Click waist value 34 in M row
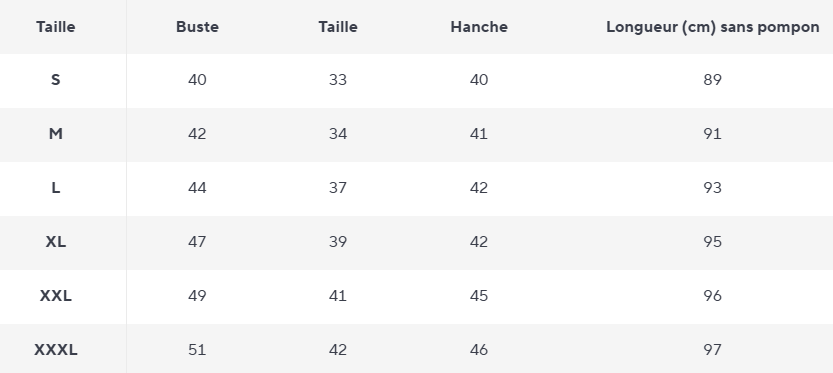 [x=338, y=134]
